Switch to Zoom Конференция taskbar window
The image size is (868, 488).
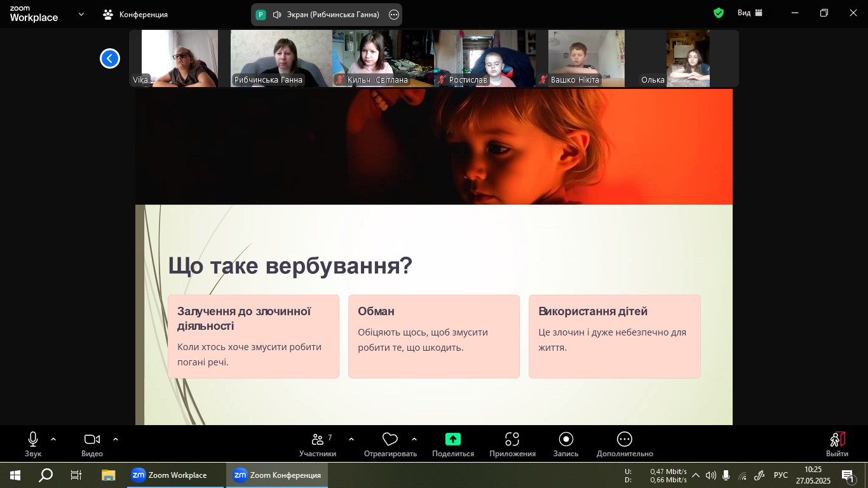point(277,475)
